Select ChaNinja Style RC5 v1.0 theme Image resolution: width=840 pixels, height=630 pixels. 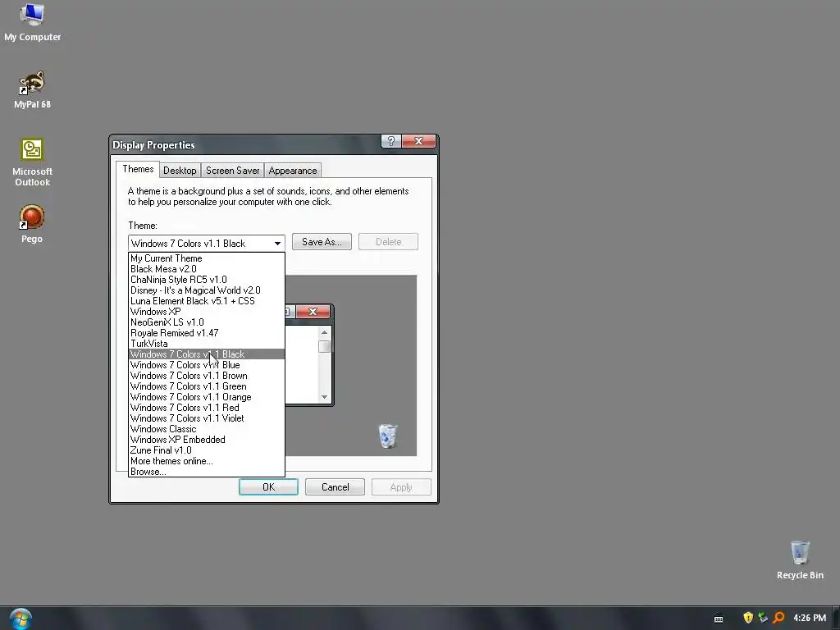(x=207, y=280)
